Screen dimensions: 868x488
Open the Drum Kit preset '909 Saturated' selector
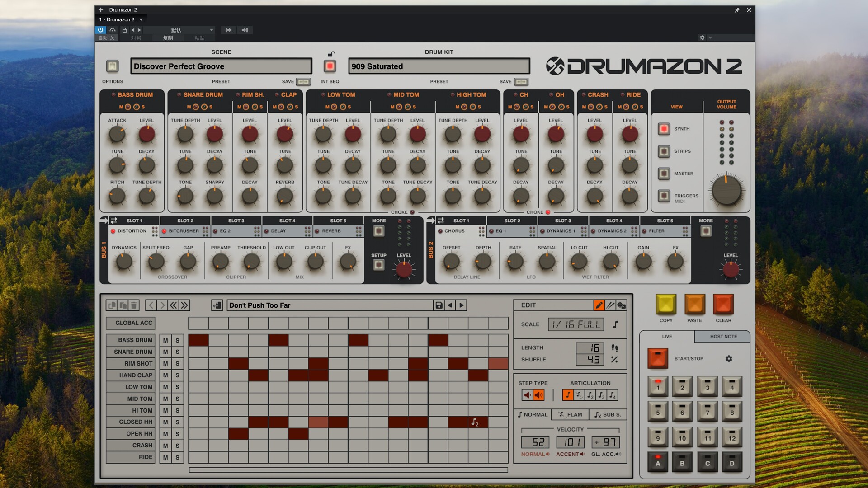pyautogui.click(x=439, y=66)
